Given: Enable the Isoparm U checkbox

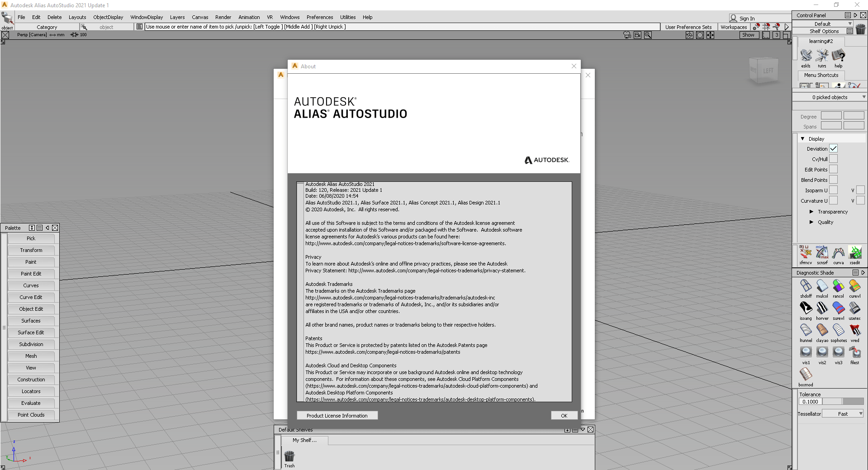Looking at the screenshot, I should click(833, 190).
